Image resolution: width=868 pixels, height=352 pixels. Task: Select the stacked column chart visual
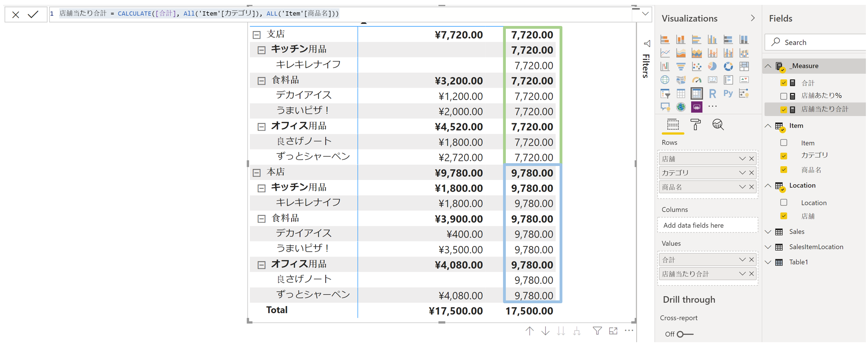point(680,40)
